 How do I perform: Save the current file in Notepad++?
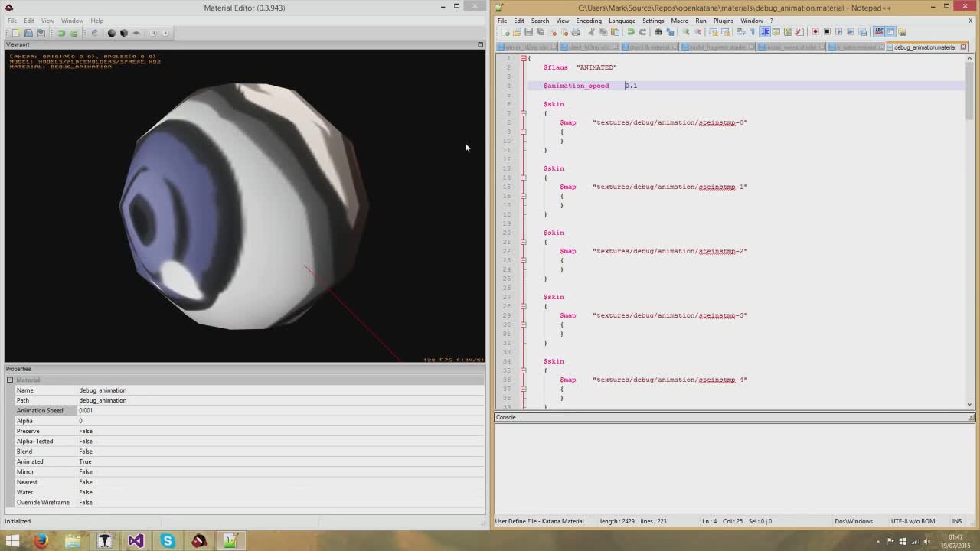point(528,32)
